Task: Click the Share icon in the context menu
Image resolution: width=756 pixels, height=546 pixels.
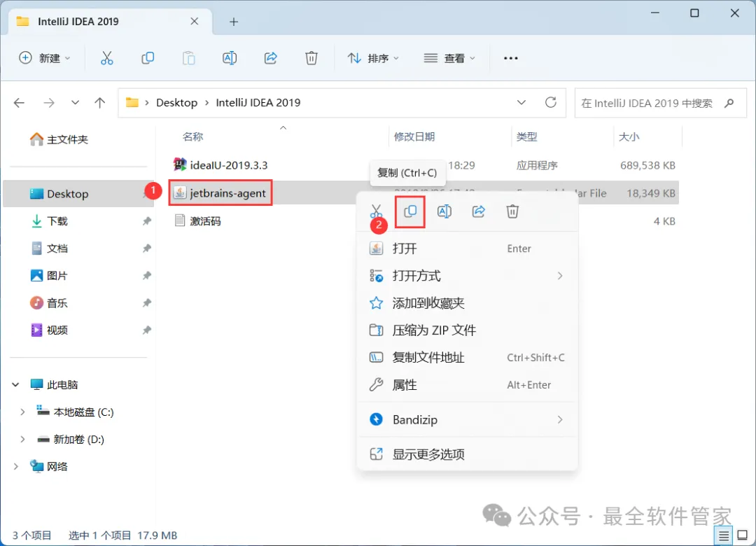Action: click(478, 211)
